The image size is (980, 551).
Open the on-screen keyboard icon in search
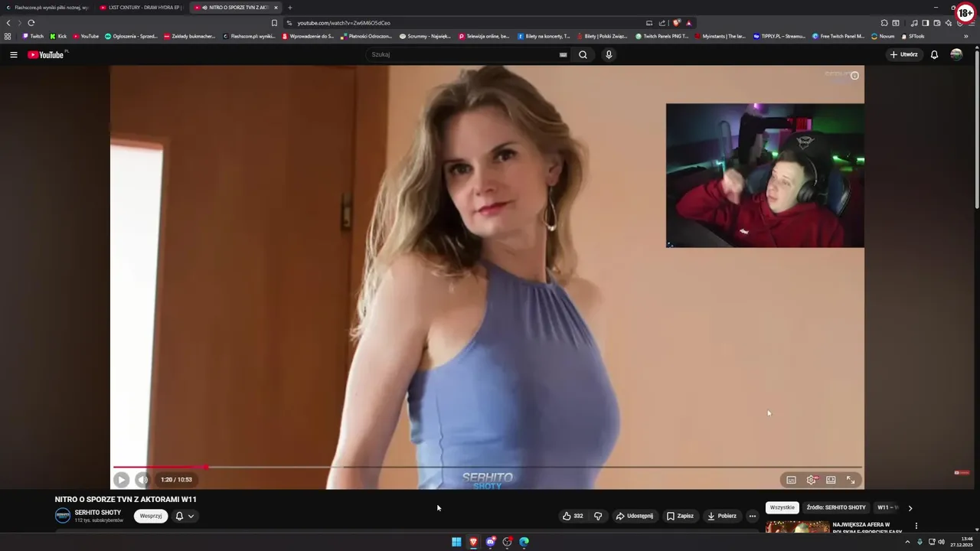tap(563, 54)
